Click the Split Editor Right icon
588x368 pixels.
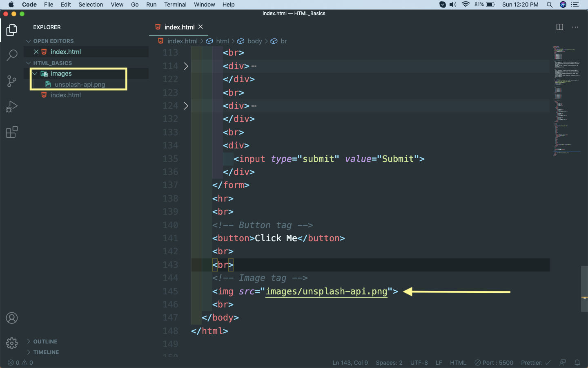560,27
